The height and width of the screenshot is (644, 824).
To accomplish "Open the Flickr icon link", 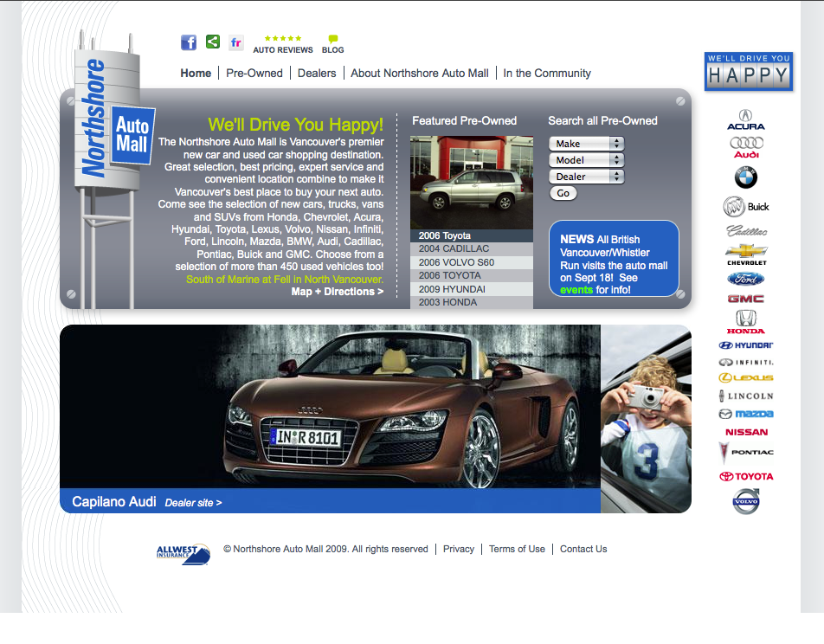I will 236,42.
